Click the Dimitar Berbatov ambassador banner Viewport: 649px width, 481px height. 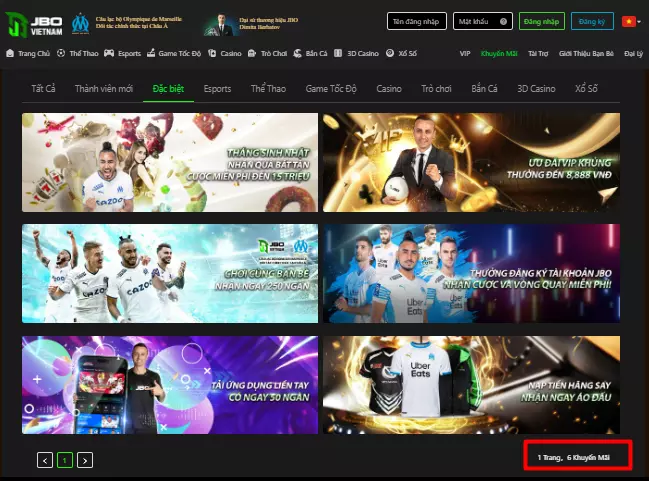coord(250,24)
